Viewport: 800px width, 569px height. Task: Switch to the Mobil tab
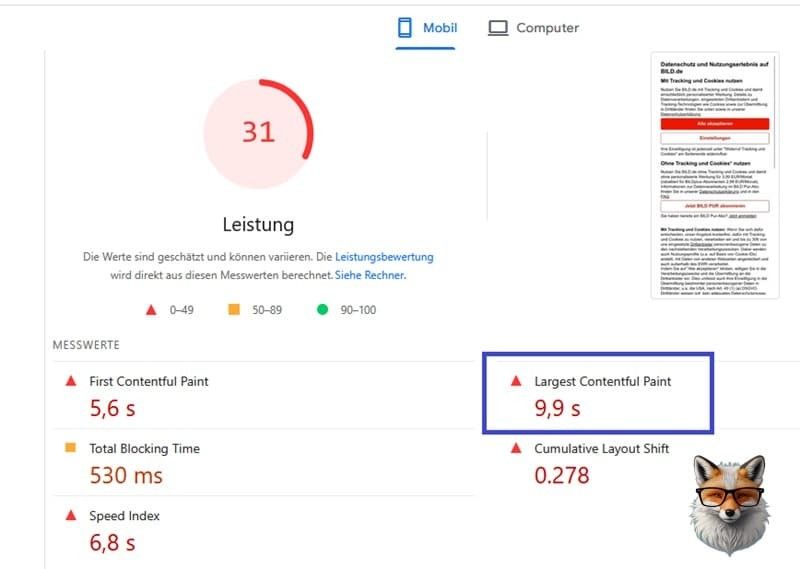[x=427, y=28]
